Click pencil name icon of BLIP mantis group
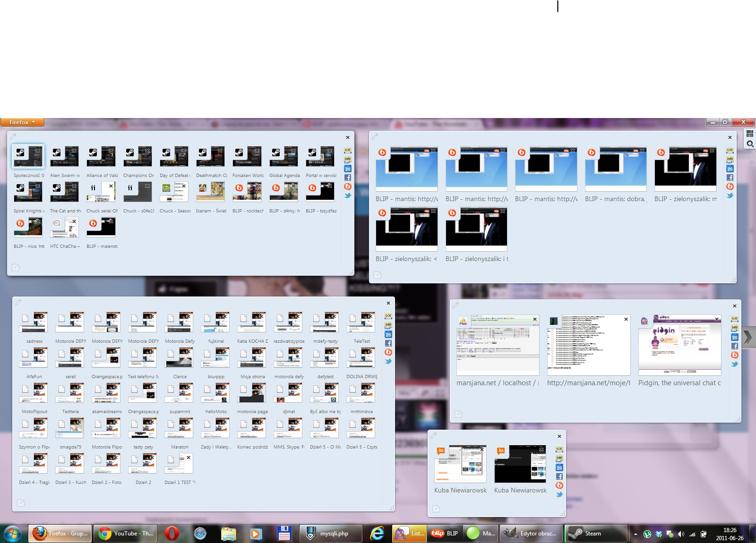 pyautogui.click(x=375, y=137)
